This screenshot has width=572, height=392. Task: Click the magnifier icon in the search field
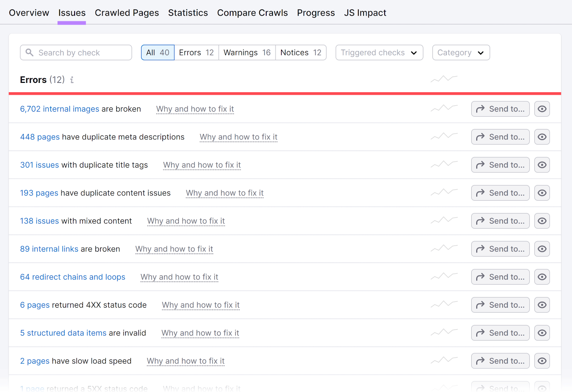[x=30, y=53]
